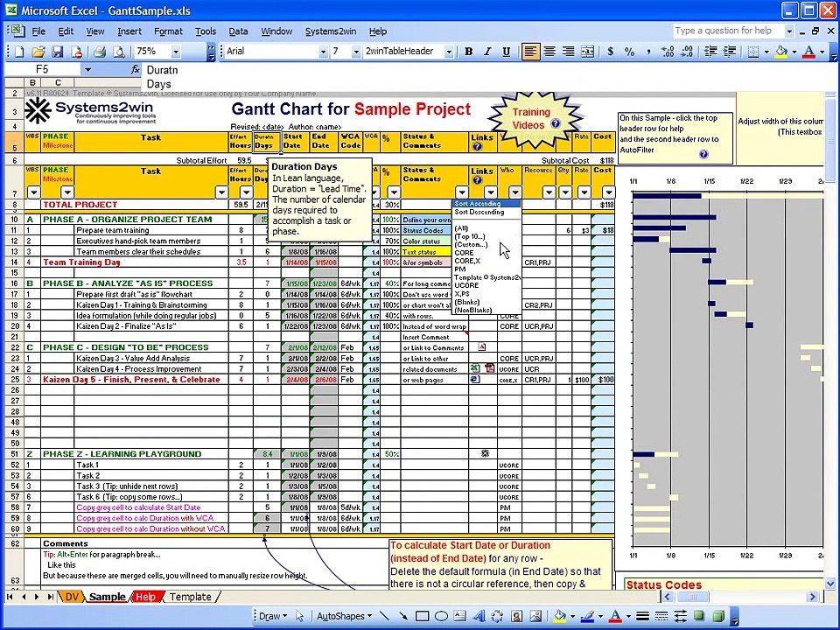The image size is (840, 630).
Task: Open the Format menu
Action: pos(168,31)
